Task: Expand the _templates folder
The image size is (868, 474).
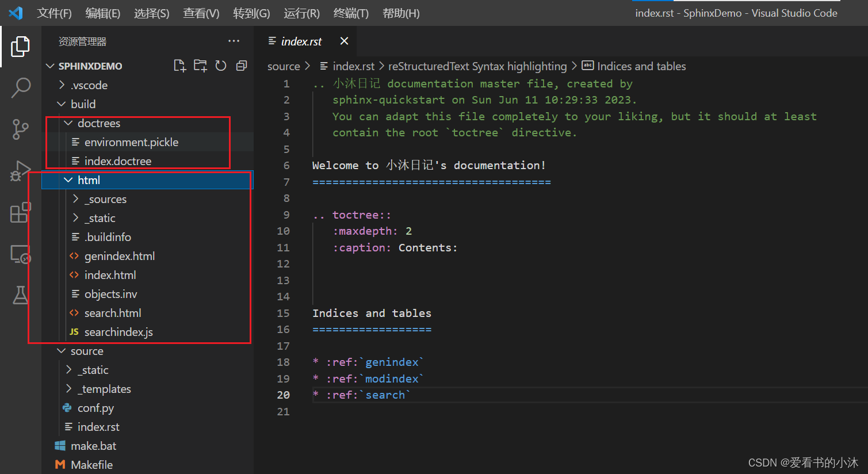Action: click(x=68, y=389)
